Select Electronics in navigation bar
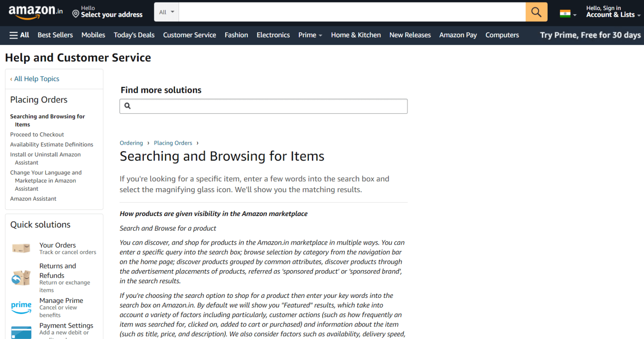 tap(273, 35)
